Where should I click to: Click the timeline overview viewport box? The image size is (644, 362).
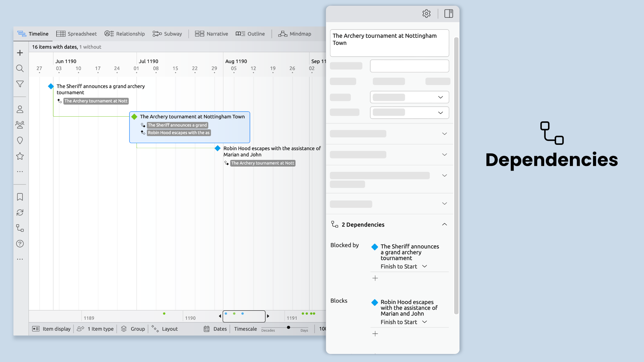[244, 316]
